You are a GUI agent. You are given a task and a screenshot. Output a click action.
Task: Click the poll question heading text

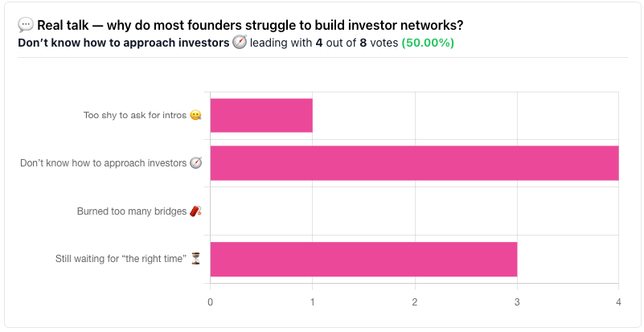tap(250, 26)
